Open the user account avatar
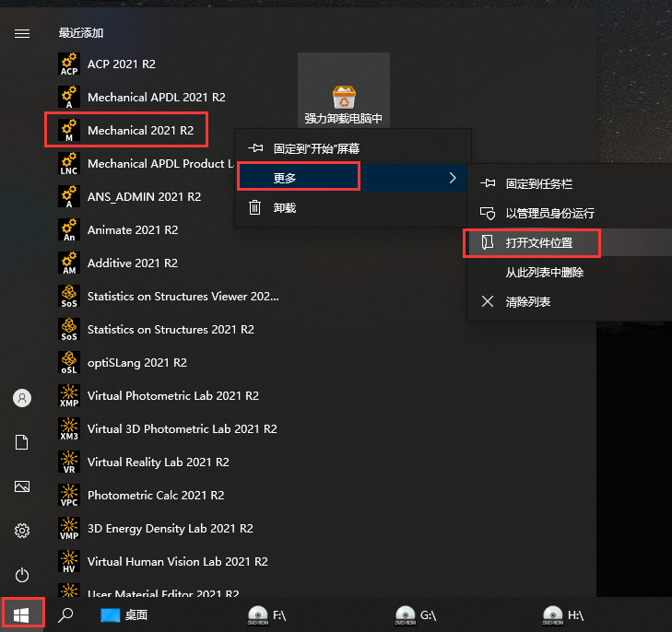This screenshot has width=672, height=632. pos(22,398)
